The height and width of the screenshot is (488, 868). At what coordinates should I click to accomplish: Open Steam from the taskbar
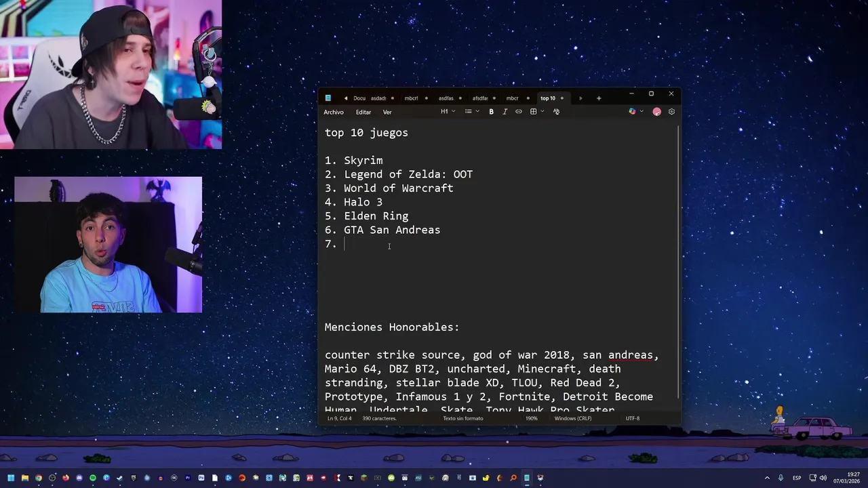click(119, 478)
